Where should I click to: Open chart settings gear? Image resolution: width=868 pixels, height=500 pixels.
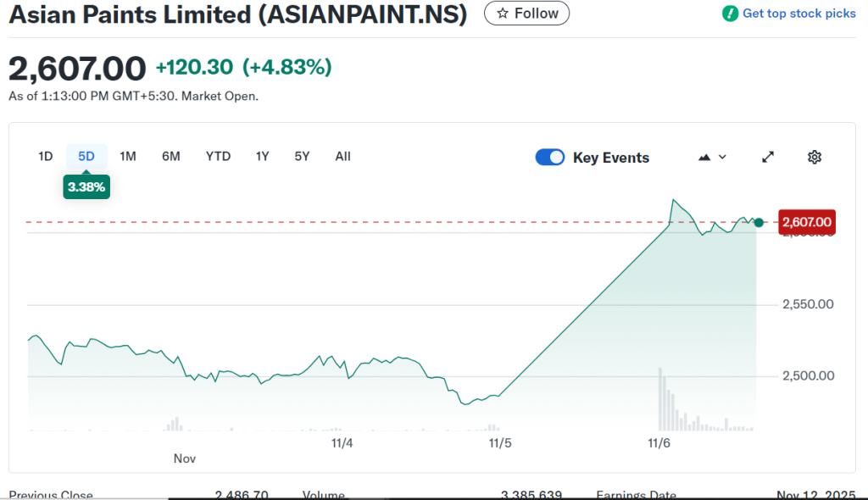pyautogui.click(x=814, y=157)
